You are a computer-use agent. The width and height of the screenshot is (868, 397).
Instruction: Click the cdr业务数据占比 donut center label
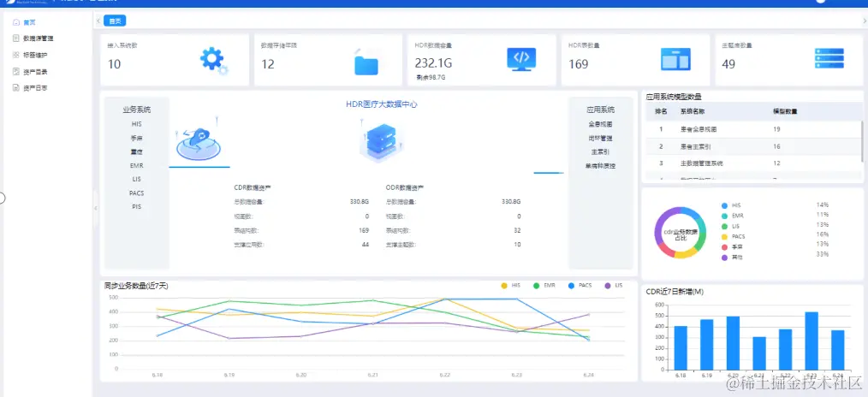680,234
